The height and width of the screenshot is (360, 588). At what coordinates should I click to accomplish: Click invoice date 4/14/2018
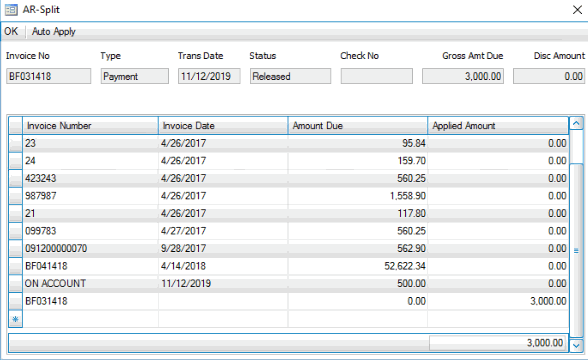coord(223,266)
